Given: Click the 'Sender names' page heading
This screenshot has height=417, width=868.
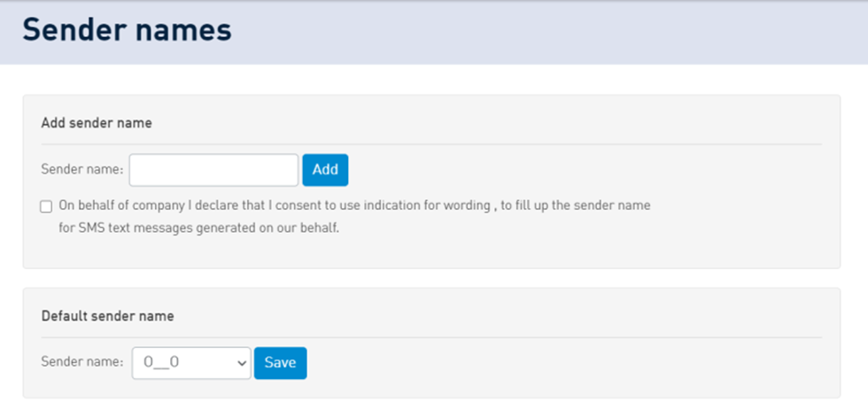Looking at the screenshot, I should pyautogui.click(x=127, y=30).
